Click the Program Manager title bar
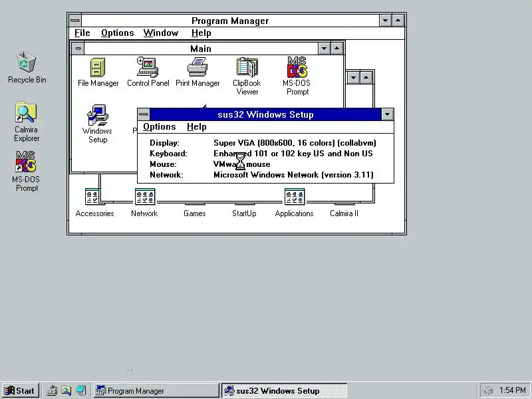The image size is (532, 399). [x=230, y=21]
